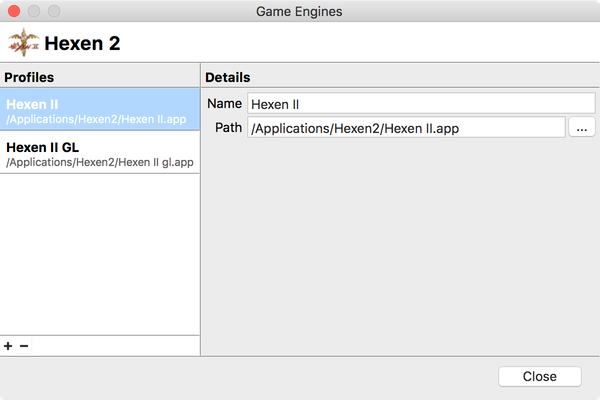Select the Hexen II GL profile
600x400 pixels.
100,152
